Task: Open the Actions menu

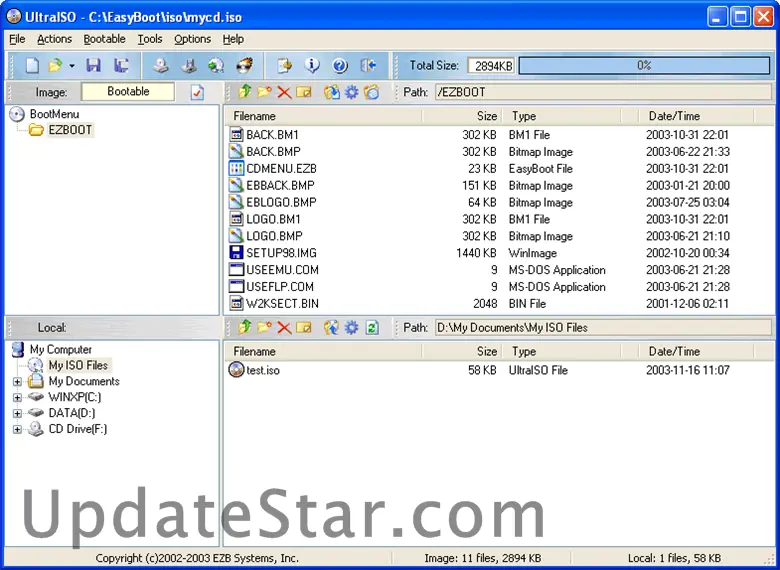Action: [x=54, y=39]
